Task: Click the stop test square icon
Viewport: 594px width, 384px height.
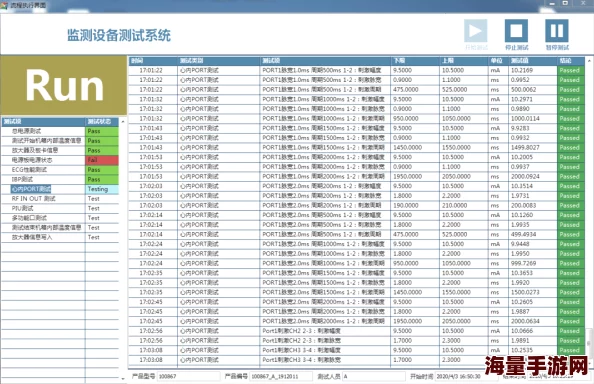Action: coord(516,31)
